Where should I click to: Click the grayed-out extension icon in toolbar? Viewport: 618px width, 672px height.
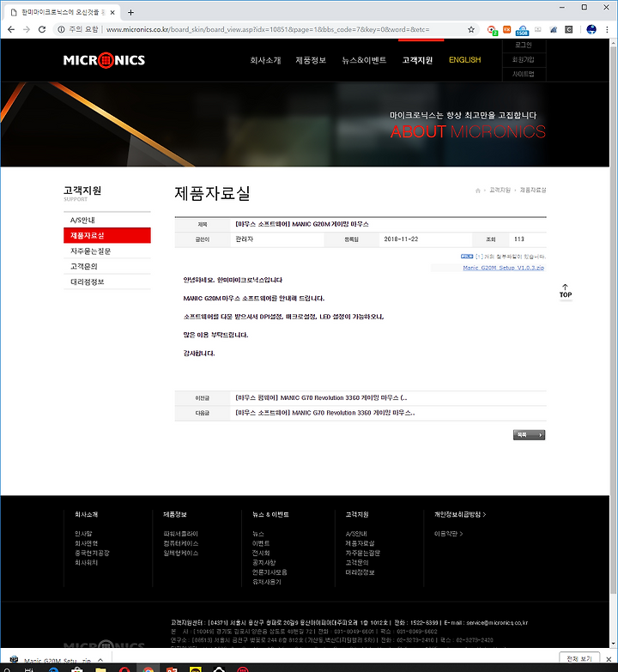tap(538, 29)
